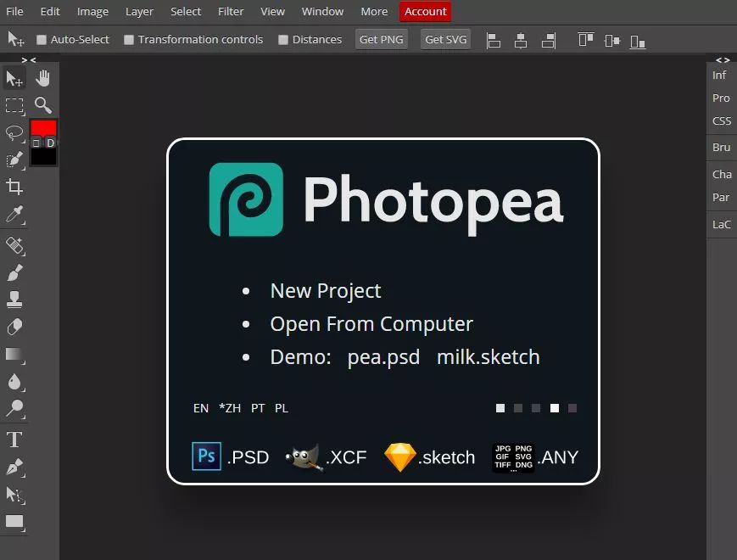Expand the Inf info panel
737x560 pixels.
(719, 76)
